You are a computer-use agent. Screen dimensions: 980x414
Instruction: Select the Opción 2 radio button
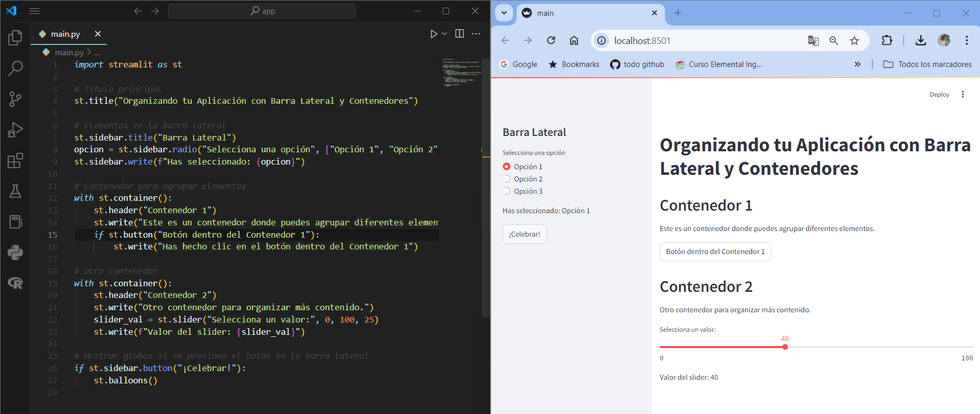click(x=506, y=179)
